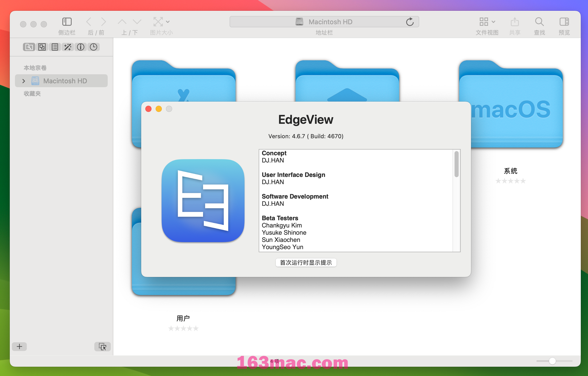Click the EdgeView title text
588x376 pixels.
pos(306,120)
